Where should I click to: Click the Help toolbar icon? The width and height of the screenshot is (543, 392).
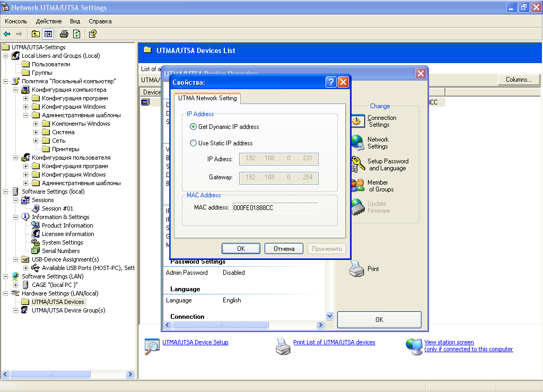92,34
